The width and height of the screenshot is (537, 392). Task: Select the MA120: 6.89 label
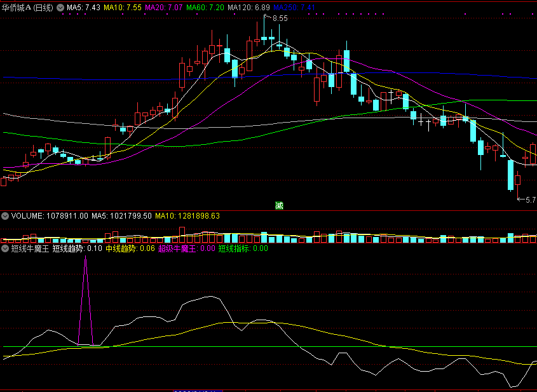coord(248,8)
